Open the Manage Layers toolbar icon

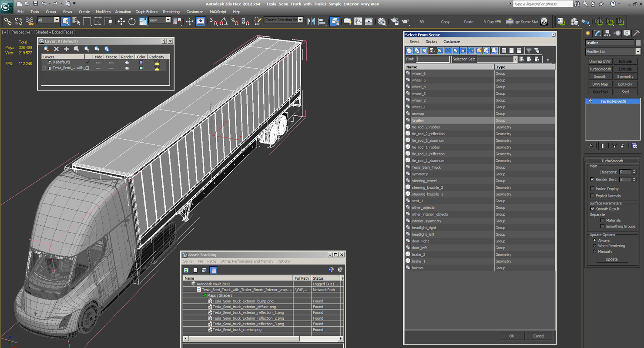335,21
